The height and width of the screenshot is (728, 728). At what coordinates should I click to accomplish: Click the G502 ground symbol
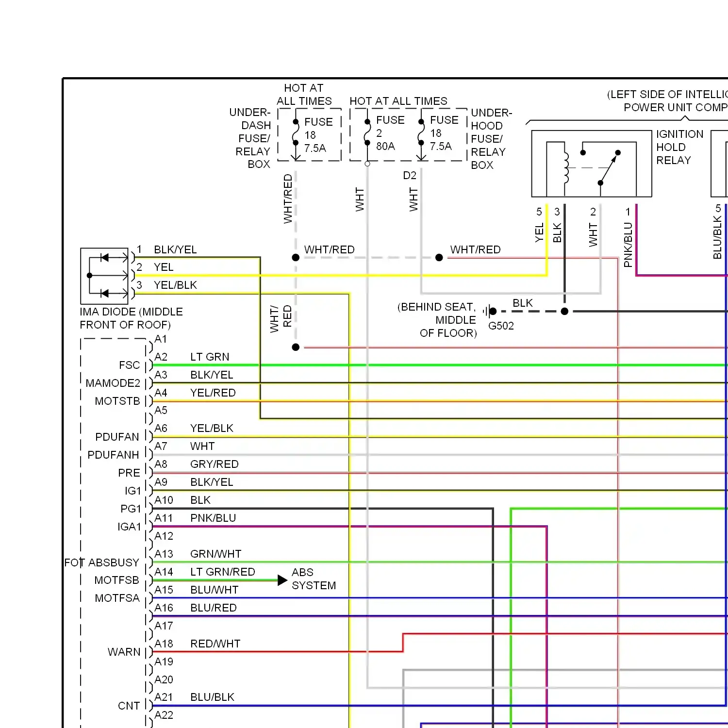point(490,311)
